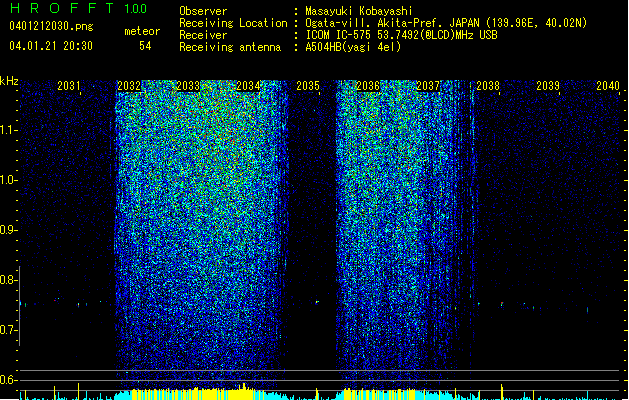Click the Receiving antenna label
The height and width of the screenshot is (400, 629).
click(230, 47)
